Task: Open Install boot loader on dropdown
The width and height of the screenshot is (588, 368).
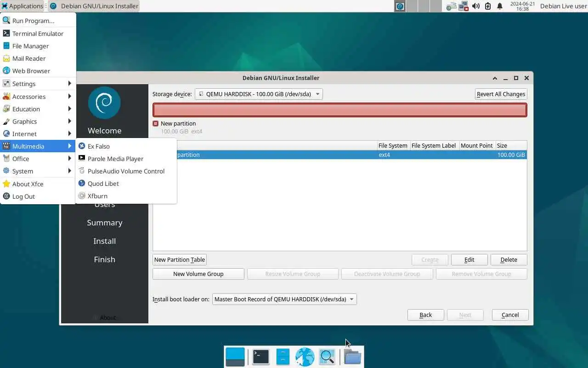Action: coord(284,299)
